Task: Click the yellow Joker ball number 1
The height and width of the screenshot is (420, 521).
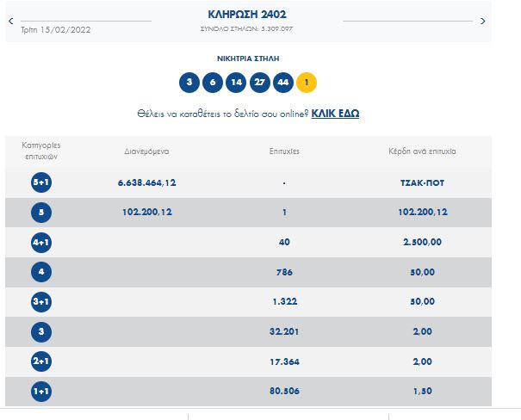Action: (x=307, y=83)
